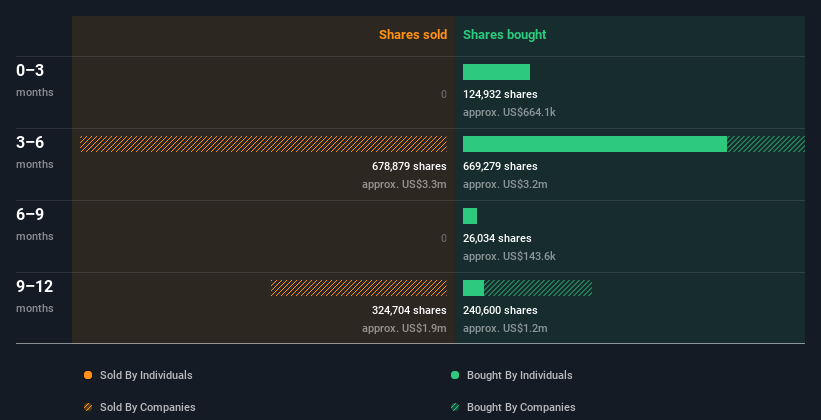Image resolution: width=821 pixels, height=420 pixels.
Task: Click the 240,600 shares bought value
Action: (x=500, y=310)
